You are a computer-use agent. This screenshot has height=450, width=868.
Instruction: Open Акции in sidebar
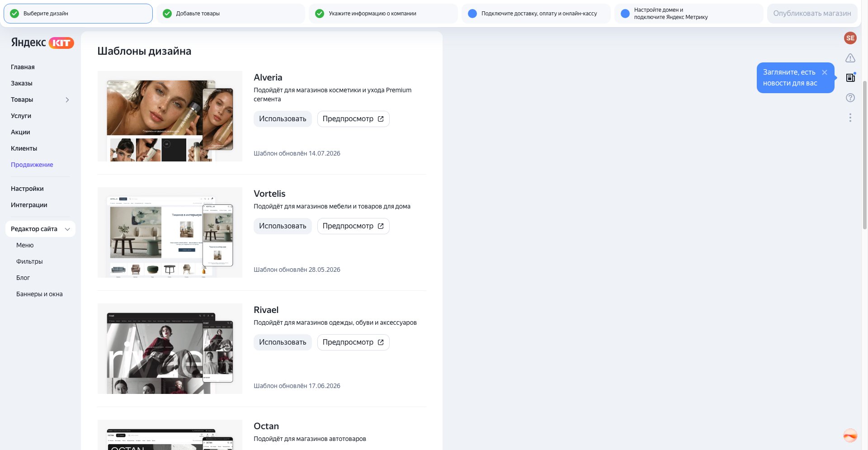click(20, 132)
